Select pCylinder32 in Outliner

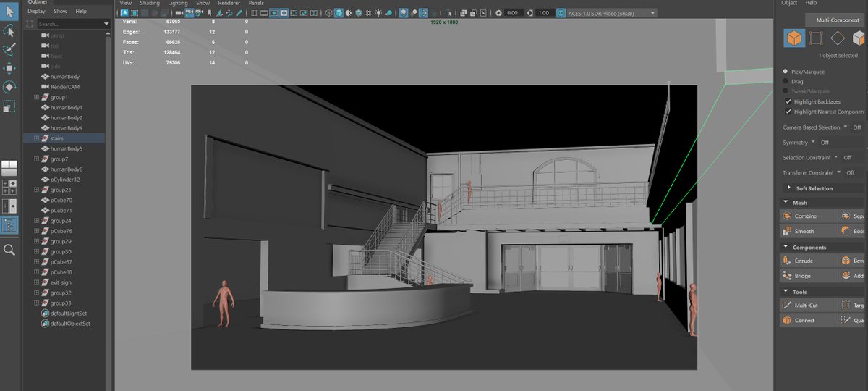[64, 180]
